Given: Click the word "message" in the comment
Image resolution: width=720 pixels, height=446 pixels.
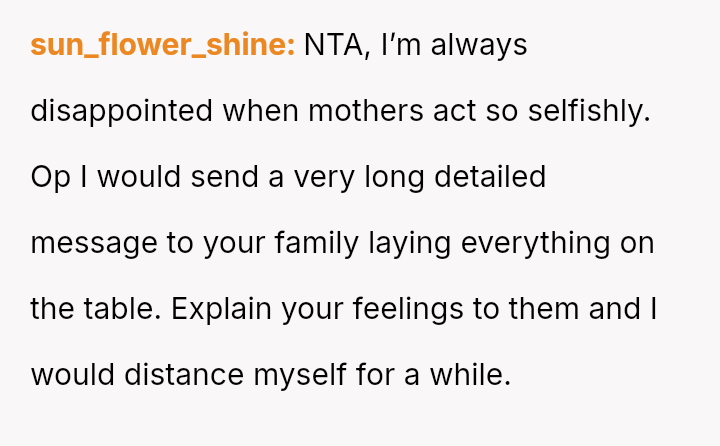Looking at the screenshot, I should (x=94, y=243).
